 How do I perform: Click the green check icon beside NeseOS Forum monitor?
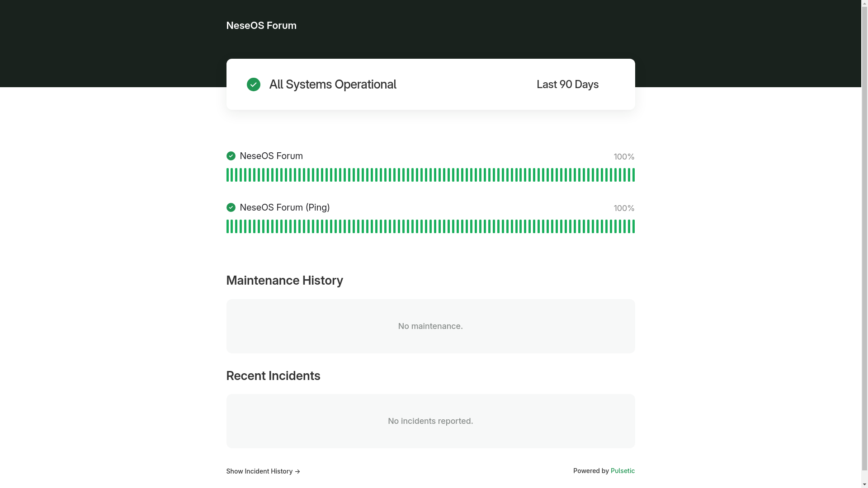pos(231,156)
